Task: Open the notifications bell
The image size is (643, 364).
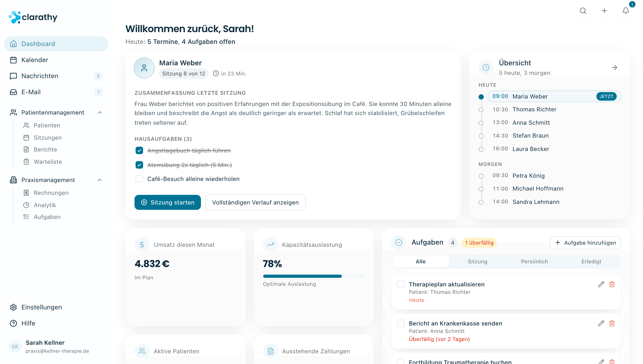Action: click(x=626, y=11)
